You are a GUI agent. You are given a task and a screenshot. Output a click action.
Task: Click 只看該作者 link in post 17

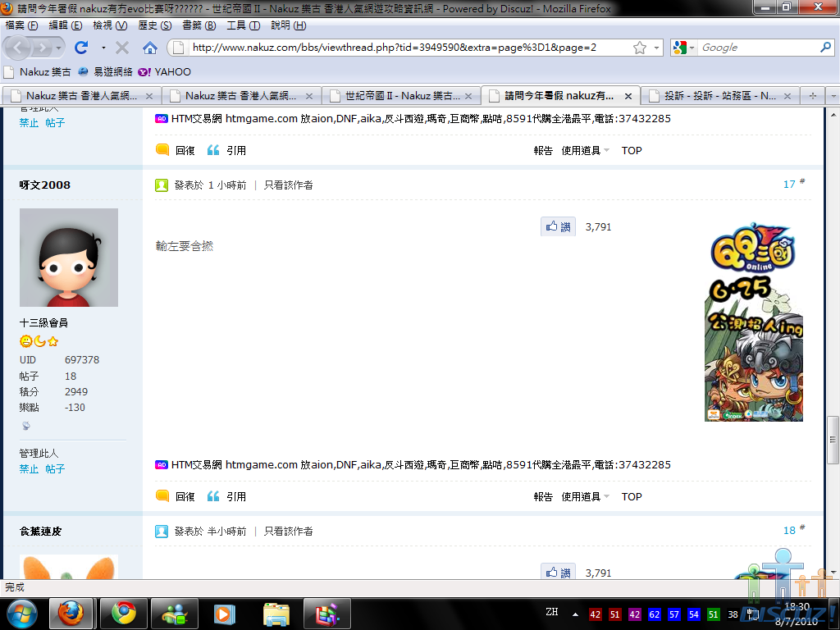pos(288,185)
